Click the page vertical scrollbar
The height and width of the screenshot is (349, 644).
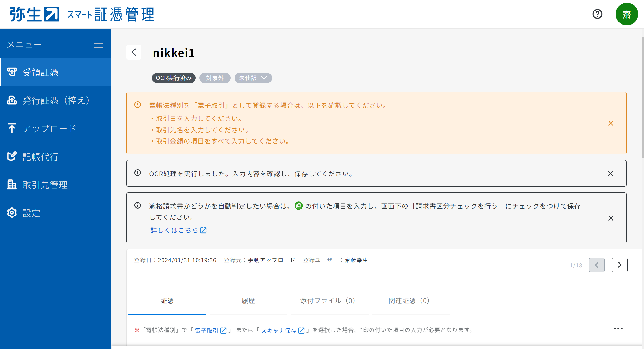coord(643,98)
